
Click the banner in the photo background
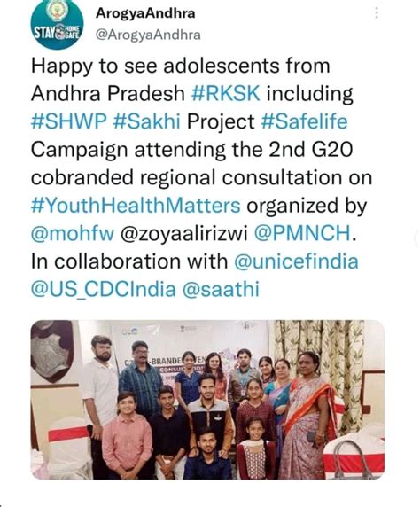coord(191,347)
